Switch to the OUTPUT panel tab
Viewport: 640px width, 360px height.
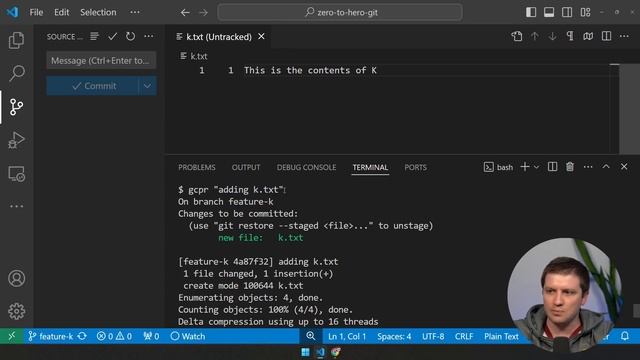point(246,167)
